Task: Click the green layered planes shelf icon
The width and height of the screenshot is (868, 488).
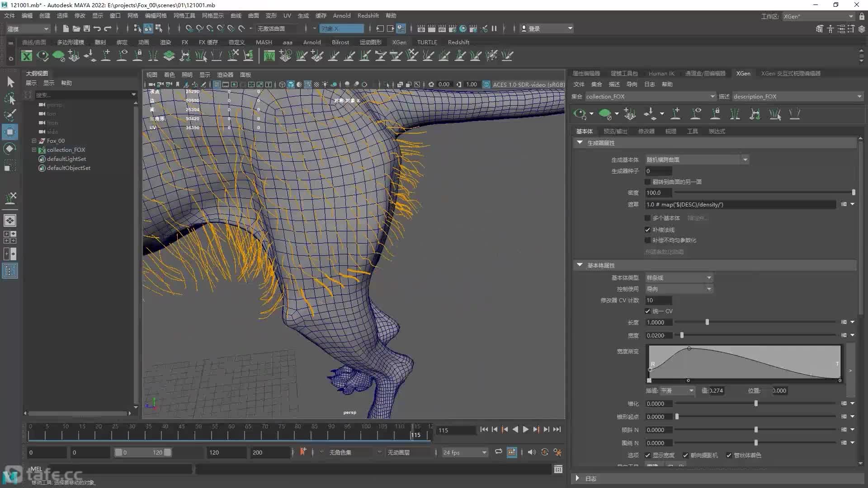Action: (169, 56)
